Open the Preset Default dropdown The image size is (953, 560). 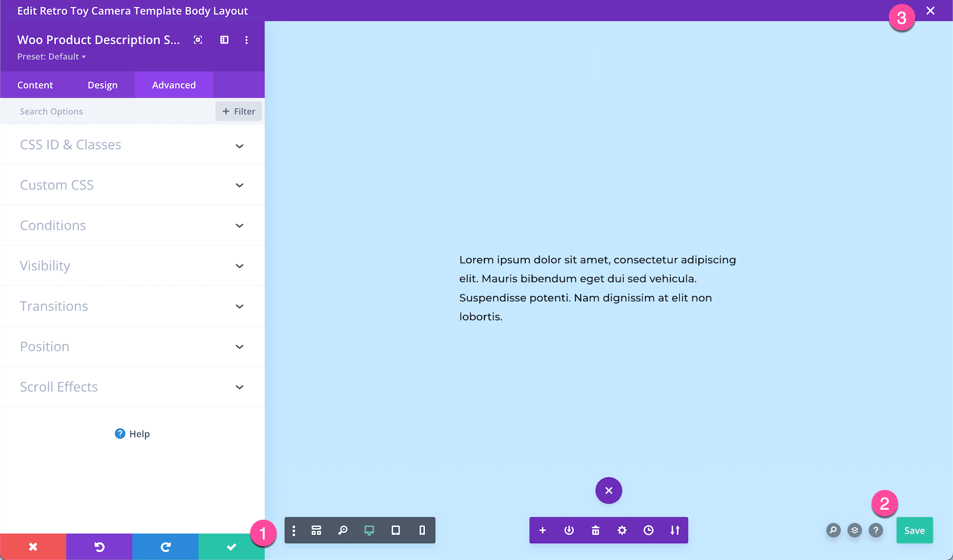51,56
